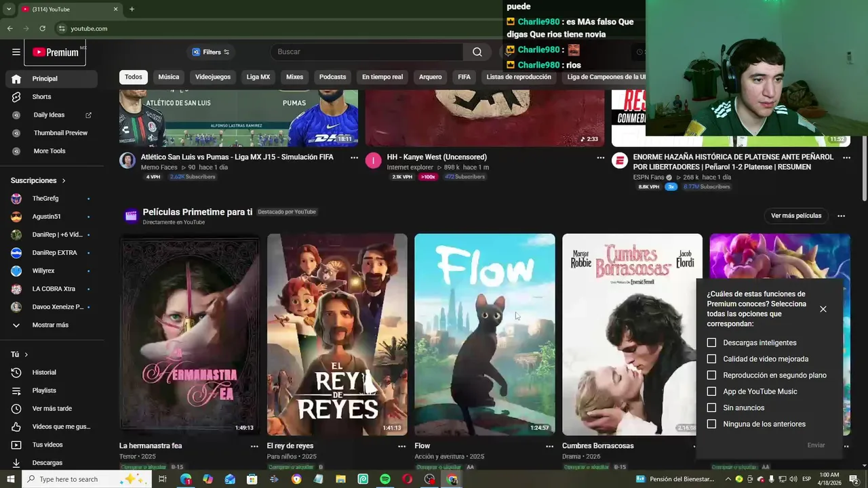
Task: Open Ver más tarde clock icon
Action: 16,409
